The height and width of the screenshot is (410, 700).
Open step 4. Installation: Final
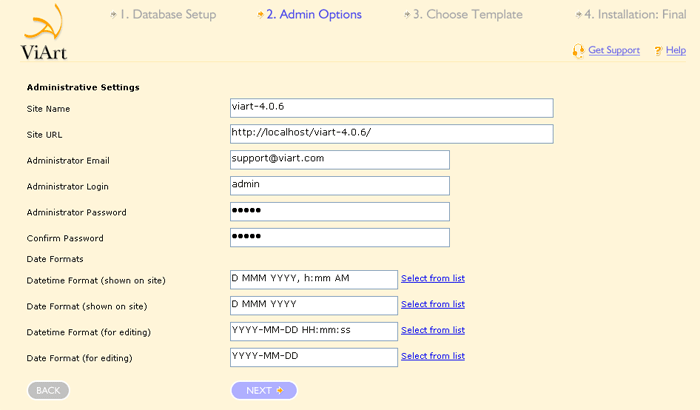[x=635, y=14]
